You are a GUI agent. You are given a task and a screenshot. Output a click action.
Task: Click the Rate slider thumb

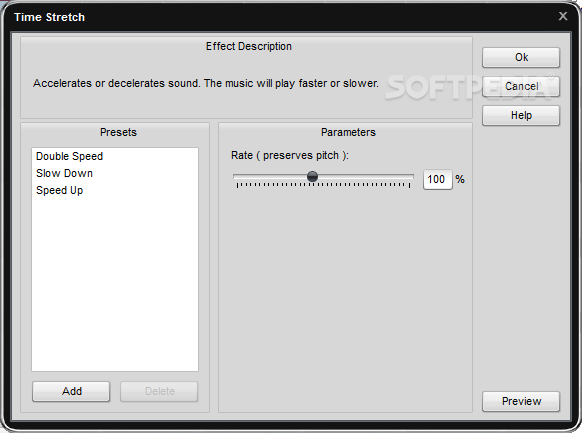[x=313, y=177]
